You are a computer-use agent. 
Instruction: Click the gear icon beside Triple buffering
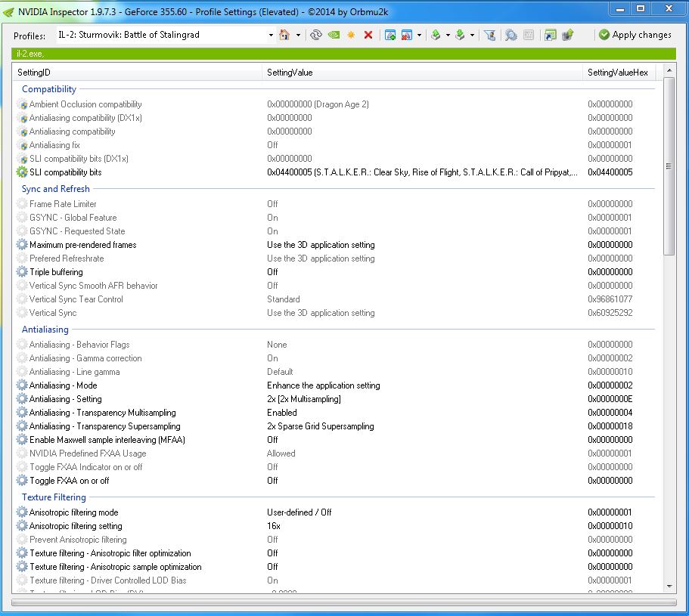(21, 272)
